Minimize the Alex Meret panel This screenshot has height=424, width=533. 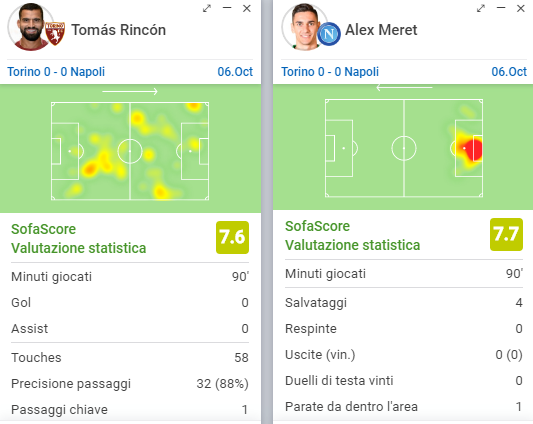tap(501, 8)
